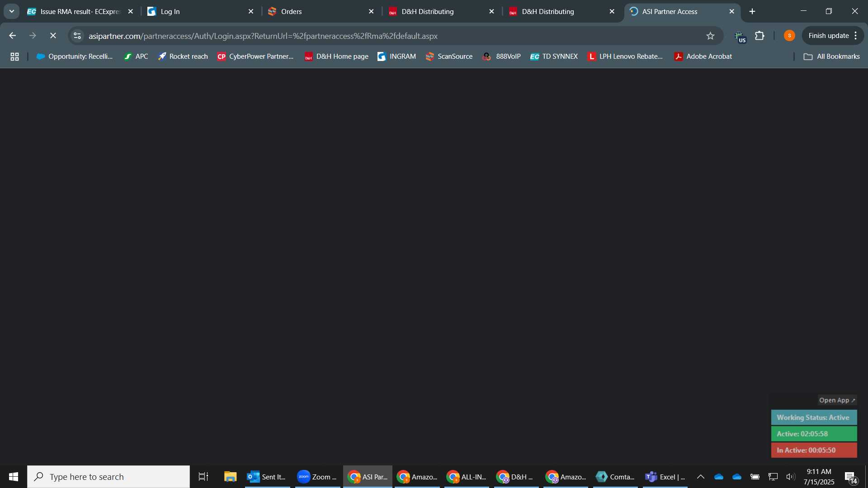The width and height of the screenshot is (868, 488).
Task: Close the ASI Partner Access tab
Action: click(732, 11)
